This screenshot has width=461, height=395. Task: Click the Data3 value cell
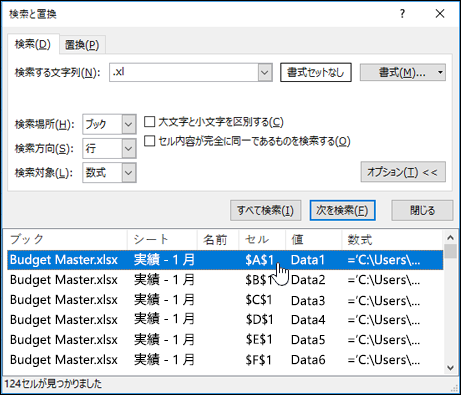point(308,300)
